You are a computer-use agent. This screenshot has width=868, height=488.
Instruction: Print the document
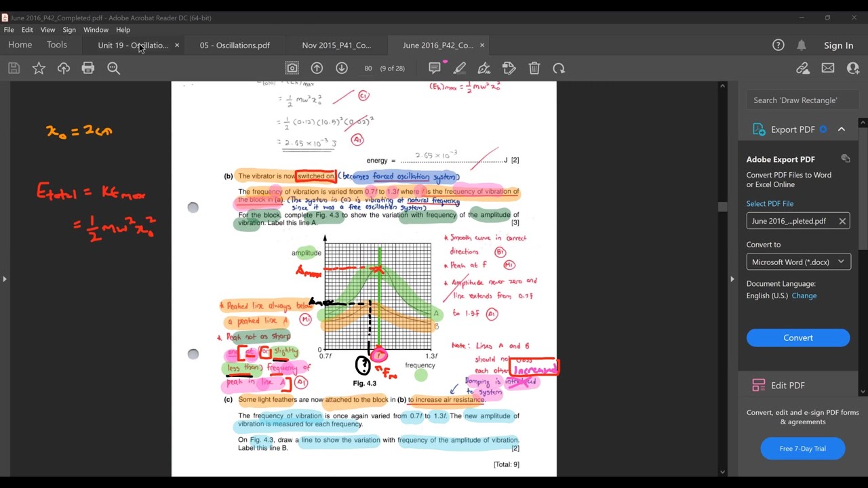tap(88, 68)
